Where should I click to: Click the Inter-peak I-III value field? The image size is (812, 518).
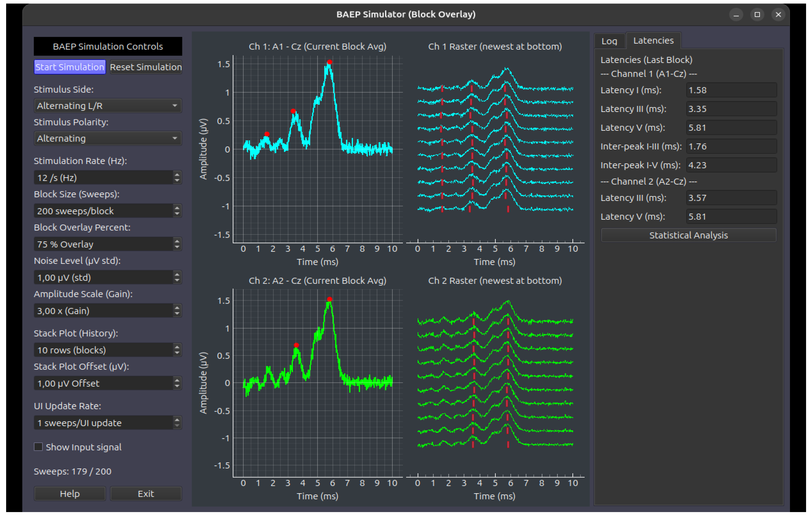point(731,146)
